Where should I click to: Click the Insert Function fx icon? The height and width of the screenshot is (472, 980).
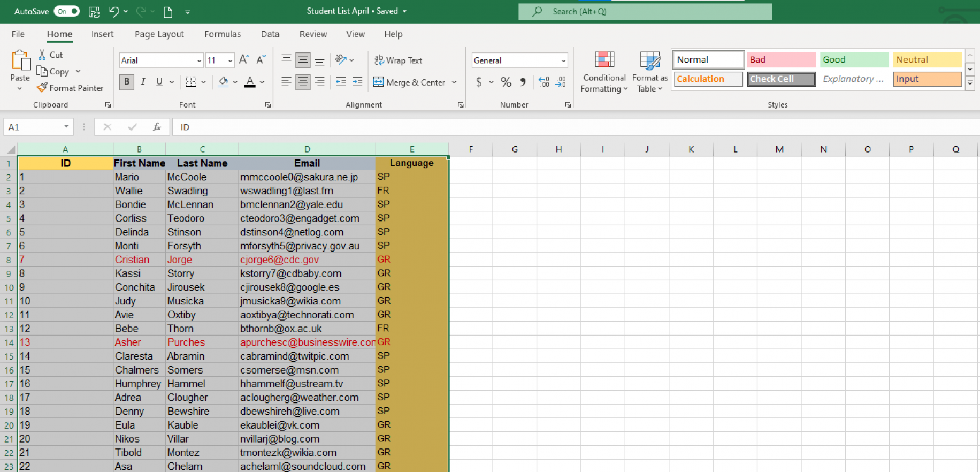(157, 127)
